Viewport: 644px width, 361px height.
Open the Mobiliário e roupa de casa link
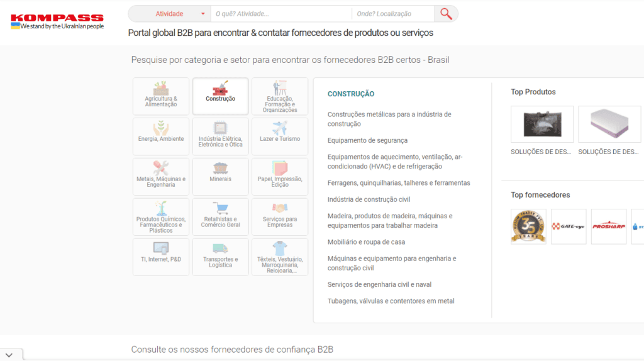pyautogui.click(x=367, y=242)
